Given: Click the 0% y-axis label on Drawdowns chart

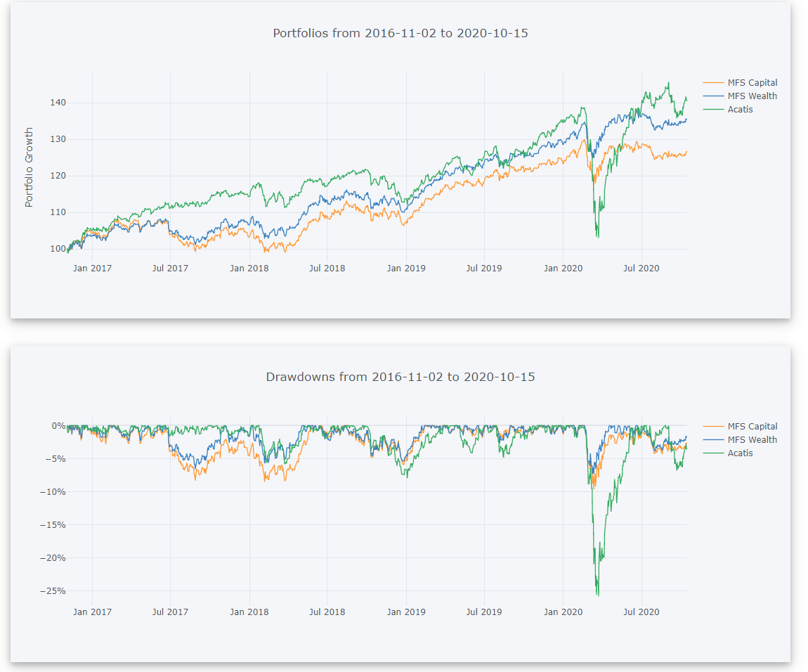Looking at the screenshot, I should click(x=58, y=426).
